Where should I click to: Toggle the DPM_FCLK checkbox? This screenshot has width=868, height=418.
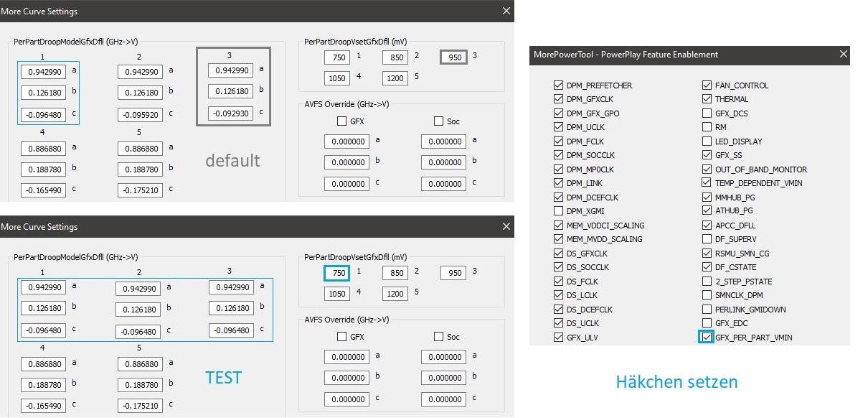pos(559,141)
